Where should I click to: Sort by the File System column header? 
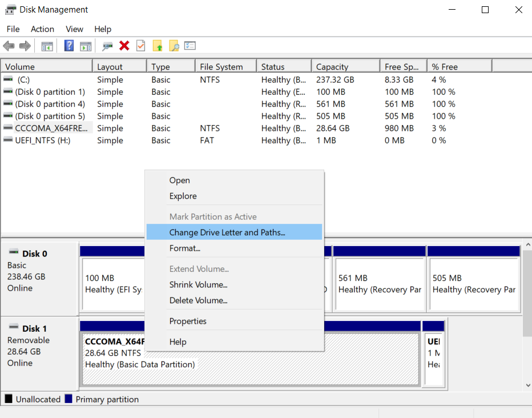[221, 67]
